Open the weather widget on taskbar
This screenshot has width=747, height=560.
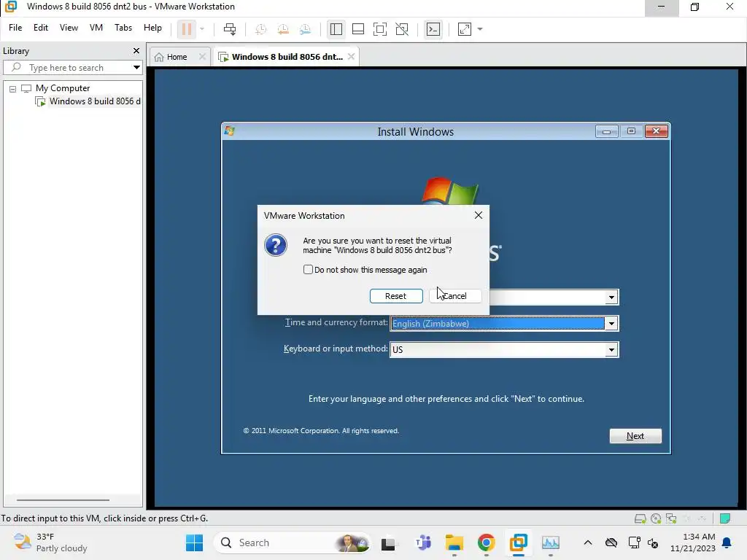click(50, 542)
